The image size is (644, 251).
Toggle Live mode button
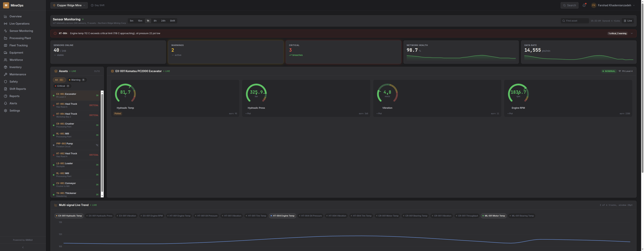click(x=628, y=21)
